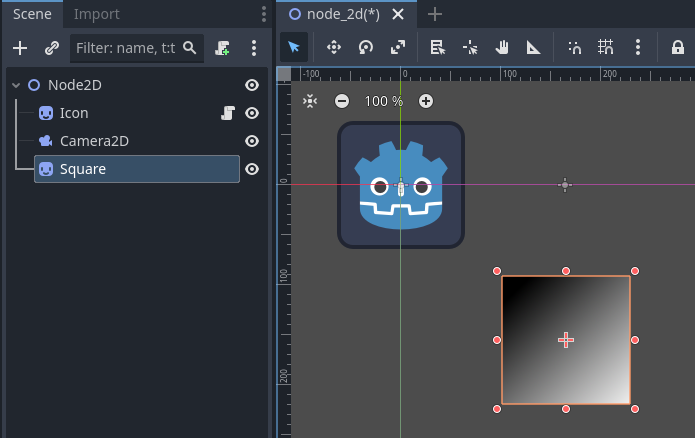Viewport: 695px width, 438px height.
Task: Select the Icon node in the tree
Action: 74,113
